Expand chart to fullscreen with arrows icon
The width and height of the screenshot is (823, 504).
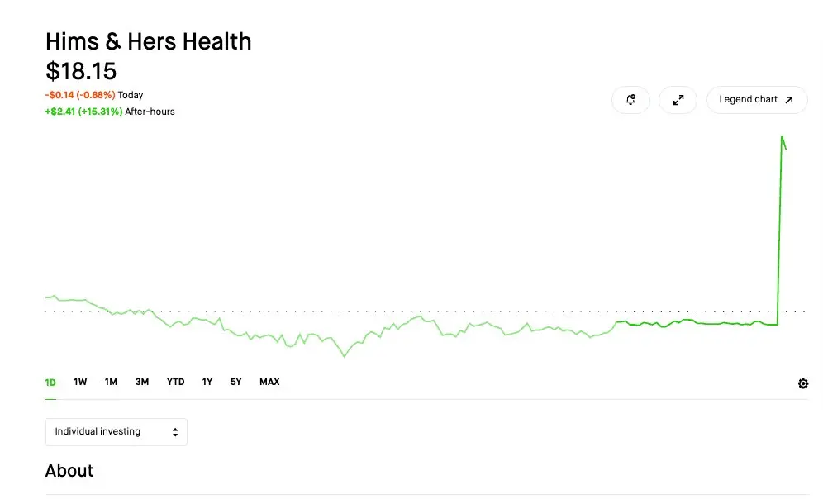[678, 100]
